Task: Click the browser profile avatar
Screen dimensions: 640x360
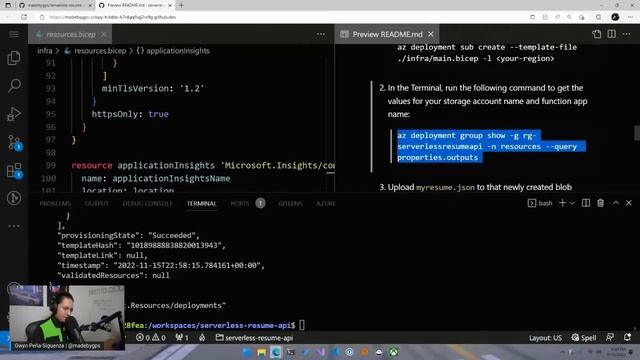Action: coord(615,17)
